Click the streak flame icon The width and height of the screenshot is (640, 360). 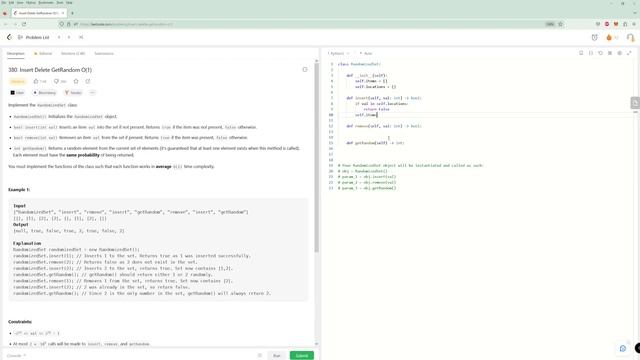coord(609,38)
